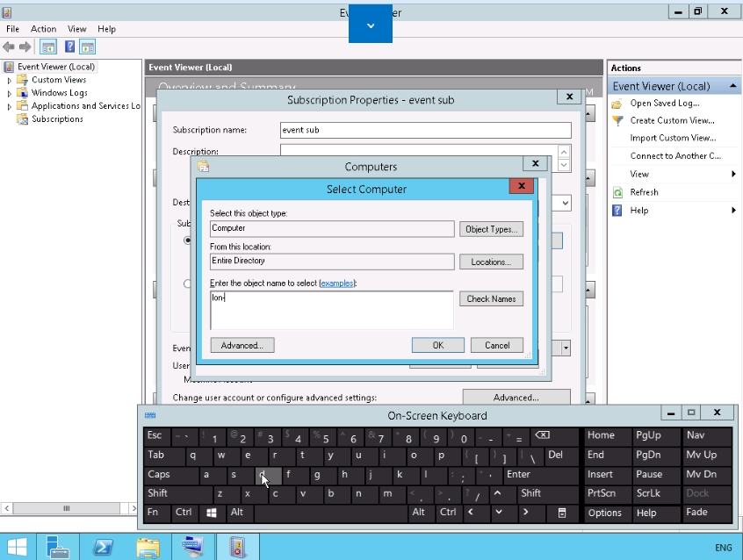The image size is (743, 560).
Task: Expand the Custom Views tree node
Action: click(x=10, y=80)
